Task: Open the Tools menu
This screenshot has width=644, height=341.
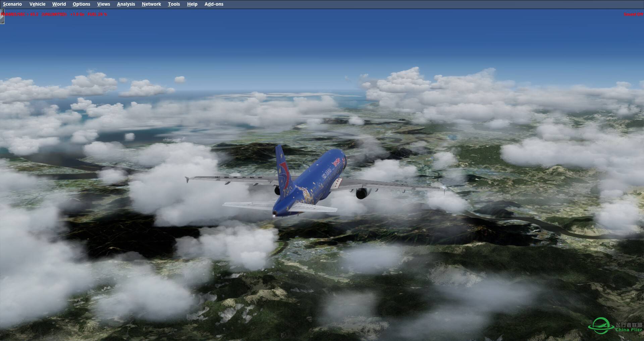Action: click(x=174, y=4)
